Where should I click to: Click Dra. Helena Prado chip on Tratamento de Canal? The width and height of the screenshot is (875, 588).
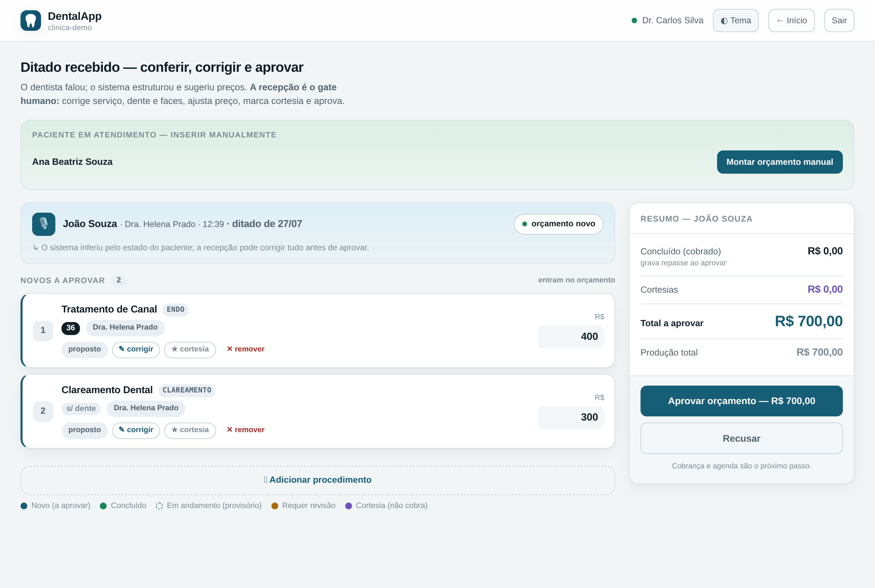(125, 328)
